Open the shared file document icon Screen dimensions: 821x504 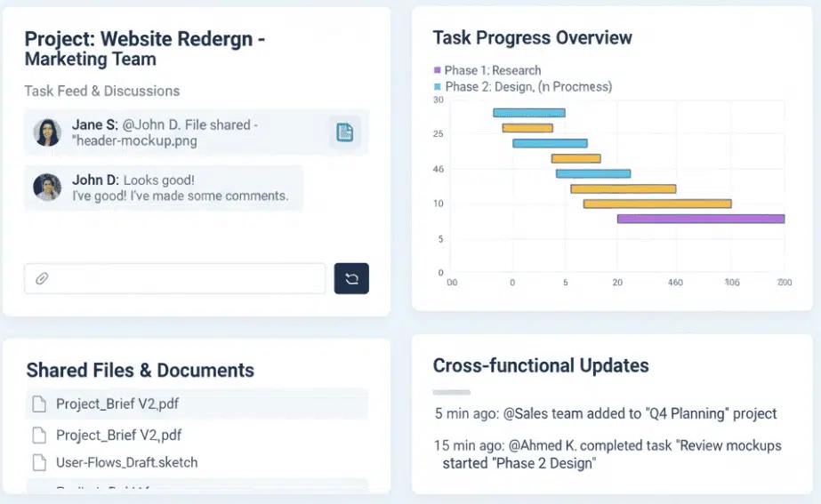(344, 132)
